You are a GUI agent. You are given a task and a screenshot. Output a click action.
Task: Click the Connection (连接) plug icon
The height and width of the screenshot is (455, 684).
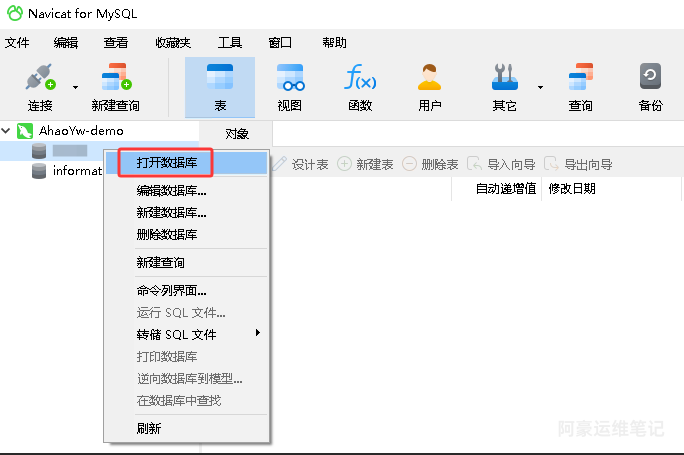[40, 77]
